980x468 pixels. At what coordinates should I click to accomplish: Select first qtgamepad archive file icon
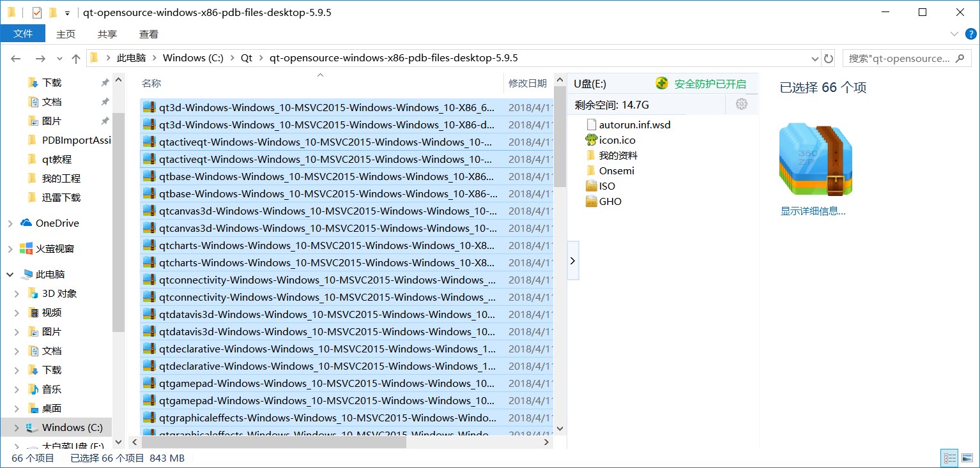[149, 383]
